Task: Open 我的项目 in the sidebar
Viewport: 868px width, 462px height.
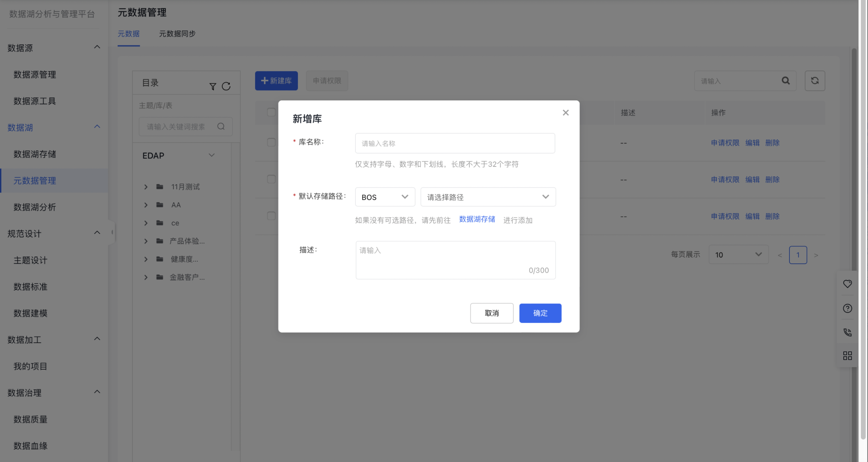Action: [30, 366]
